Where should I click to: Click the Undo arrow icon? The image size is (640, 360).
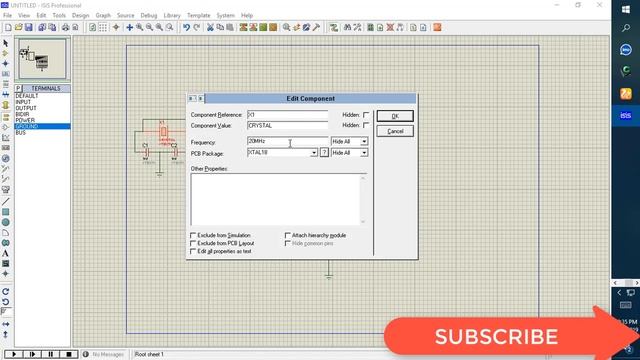point(187,27)
